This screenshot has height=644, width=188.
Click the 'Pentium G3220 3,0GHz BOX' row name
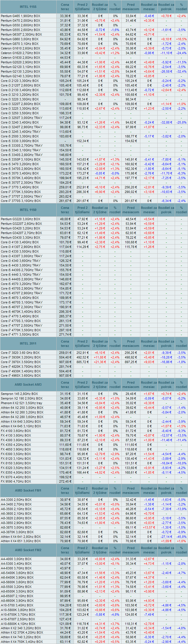point(21,219)
